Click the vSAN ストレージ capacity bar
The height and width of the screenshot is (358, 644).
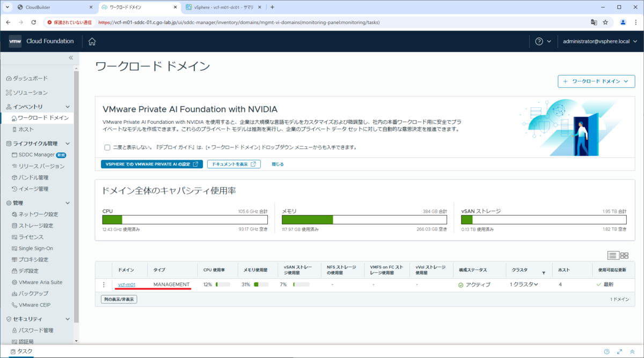543,220
